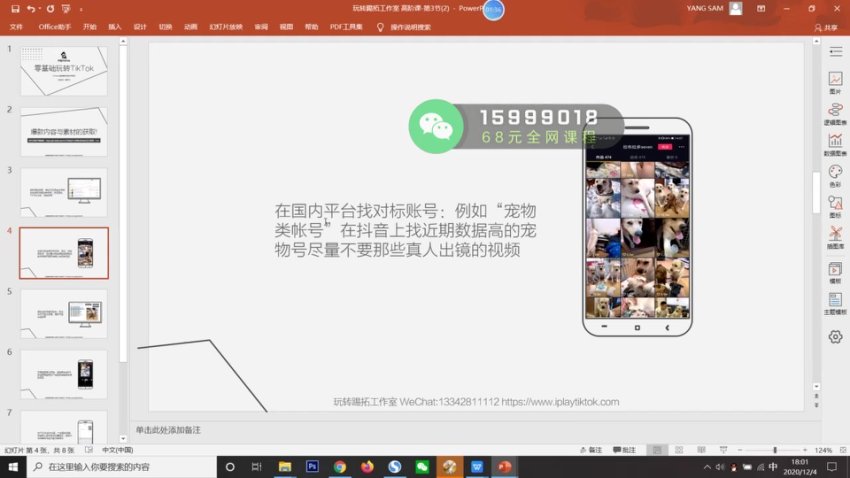The width and height of the screenshot is (850, 478).
Task: Expand the Undo history dropdown arrow
Action: [40, 8]
